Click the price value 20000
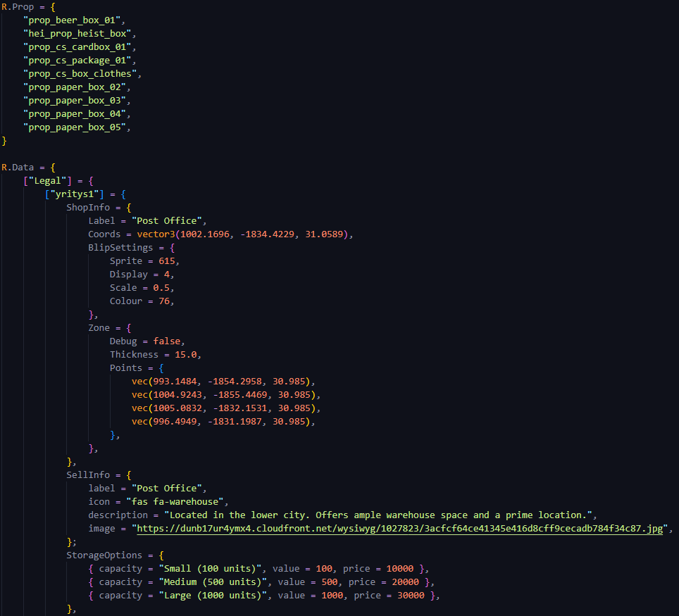This screenshot has width=679, height=616. (x=405, y=582)
